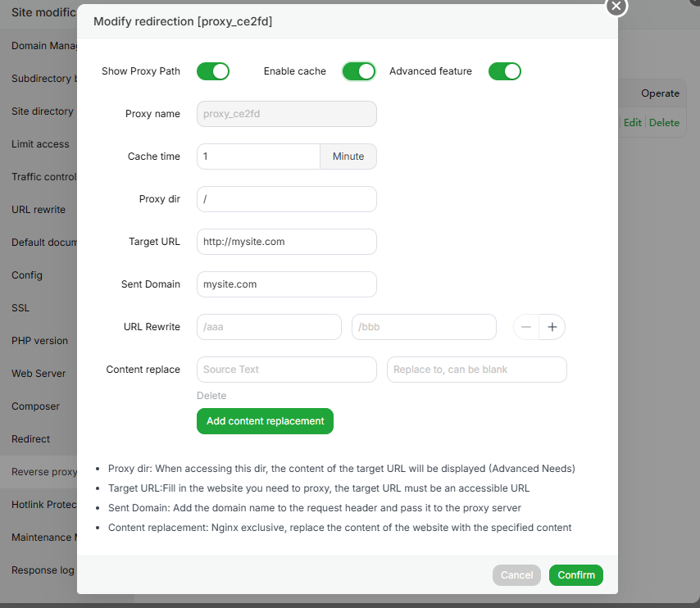Toggle the Show Proxy Path switch
The height and width of the screenshot is (608, 700).
[x=213, y=71]
